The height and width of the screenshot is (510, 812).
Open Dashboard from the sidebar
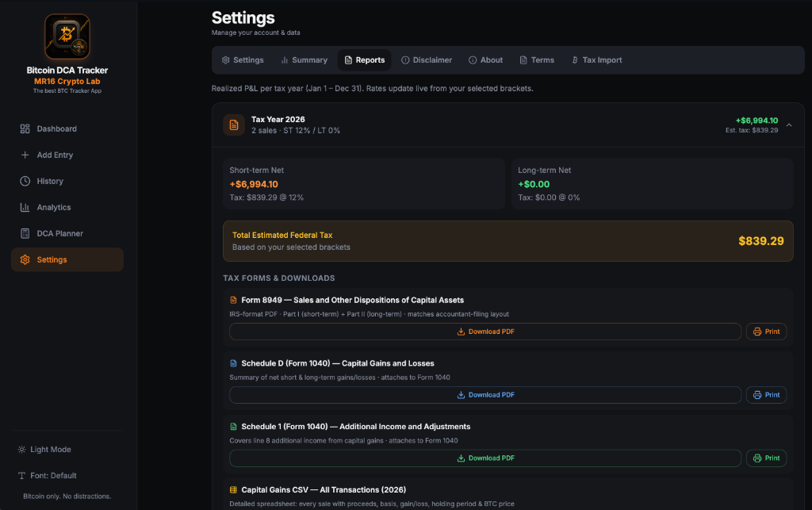[x=67, y=129]
